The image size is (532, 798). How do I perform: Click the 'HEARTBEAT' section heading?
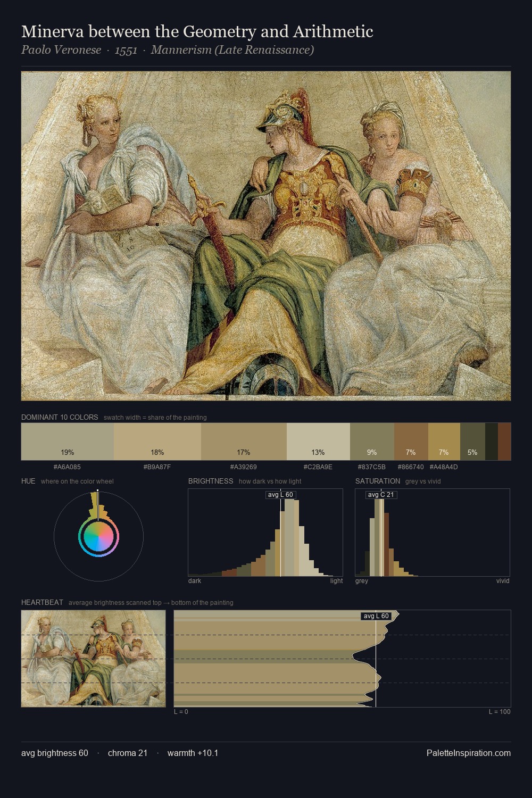pyautogui.click(x=42, y=602)
